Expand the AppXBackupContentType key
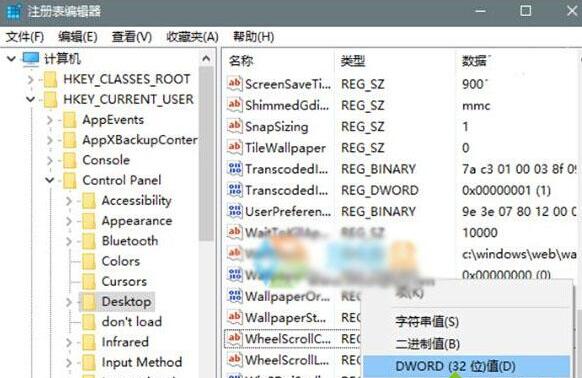 click(50, 140)
